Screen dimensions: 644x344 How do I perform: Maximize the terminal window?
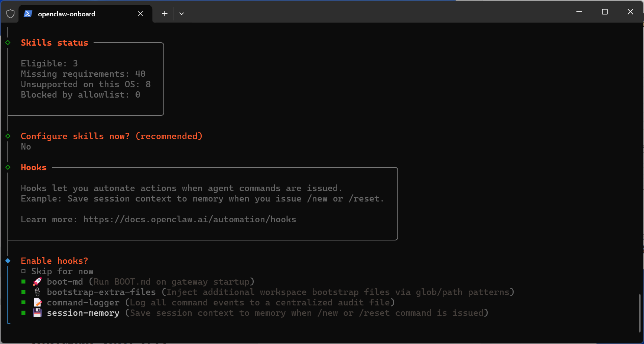click(605, 12)
